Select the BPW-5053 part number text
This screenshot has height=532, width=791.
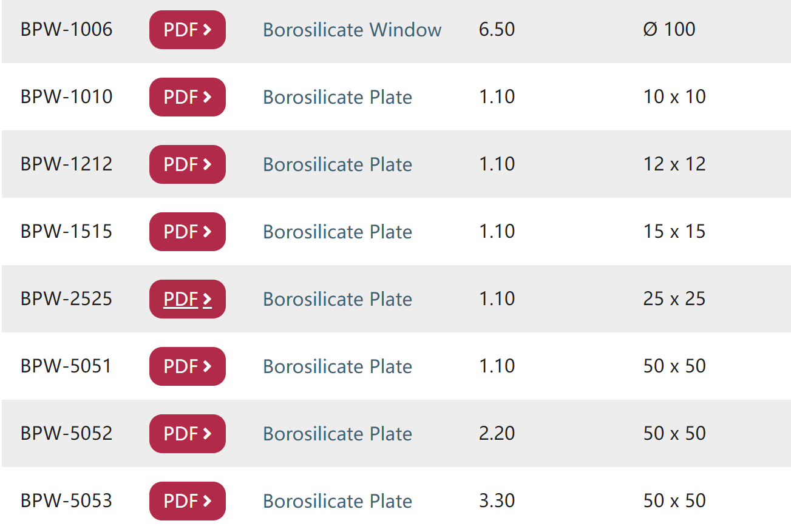(x=67, y=500)
